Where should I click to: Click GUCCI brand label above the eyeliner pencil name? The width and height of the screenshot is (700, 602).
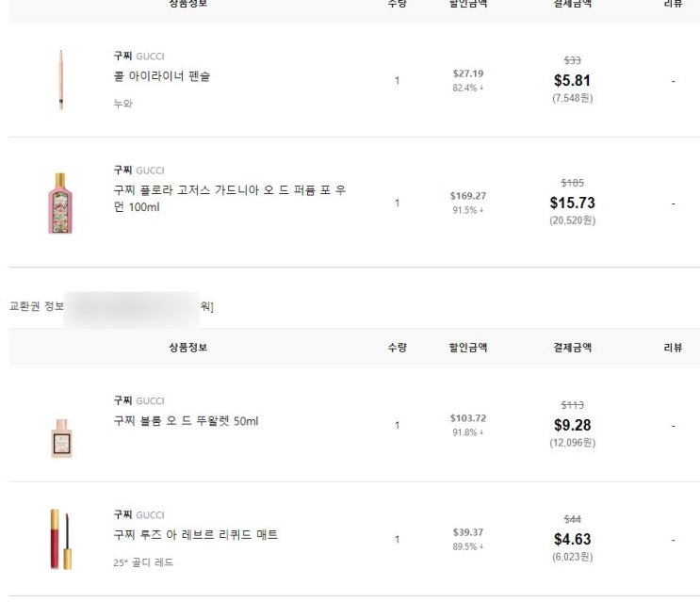[x=150, y=57]
